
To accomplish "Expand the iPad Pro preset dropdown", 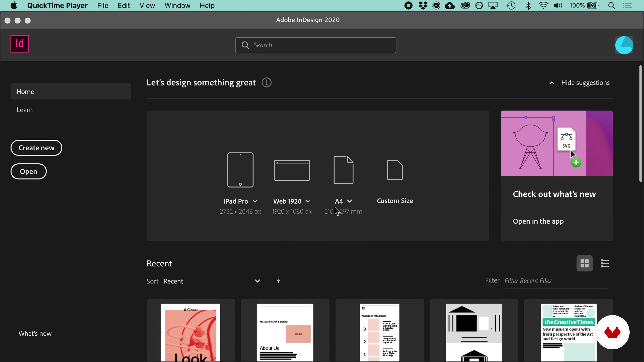I will pyautogui.click(x=255, y=201).
